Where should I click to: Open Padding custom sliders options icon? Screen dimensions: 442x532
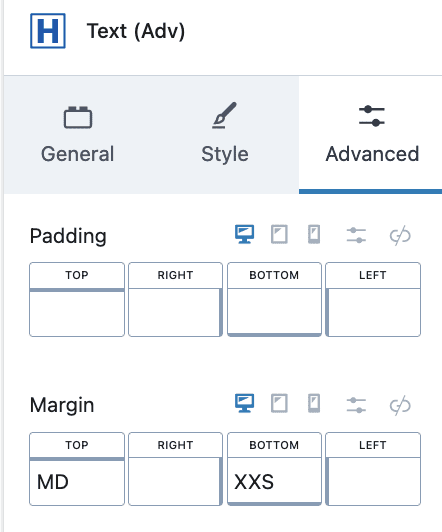(x=356, y=235)
